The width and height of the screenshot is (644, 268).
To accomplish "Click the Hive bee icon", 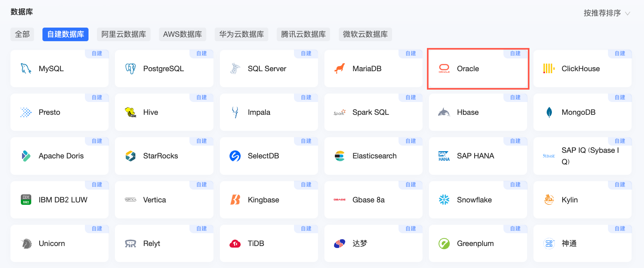I will pyautogui.click(x=131, y=112).
